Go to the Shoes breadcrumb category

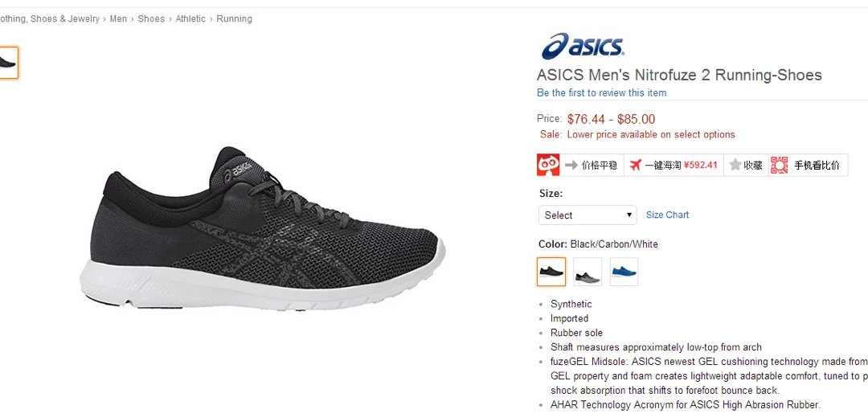(151, 18)
